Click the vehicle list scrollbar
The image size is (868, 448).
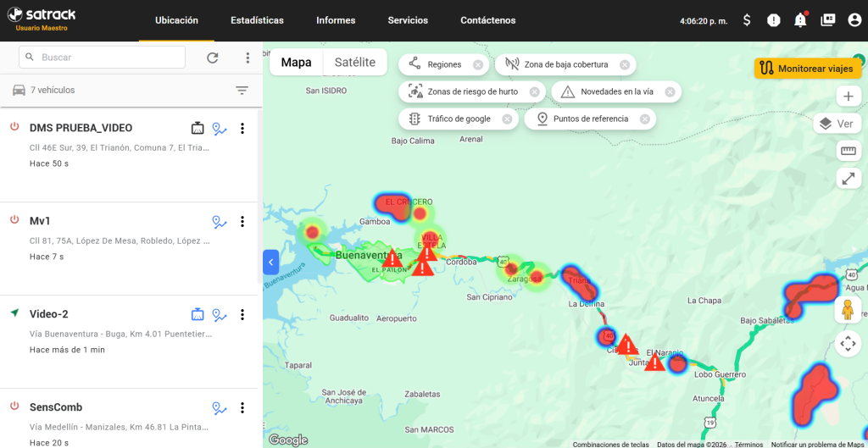pyautogui.click(x=260, y=196)
